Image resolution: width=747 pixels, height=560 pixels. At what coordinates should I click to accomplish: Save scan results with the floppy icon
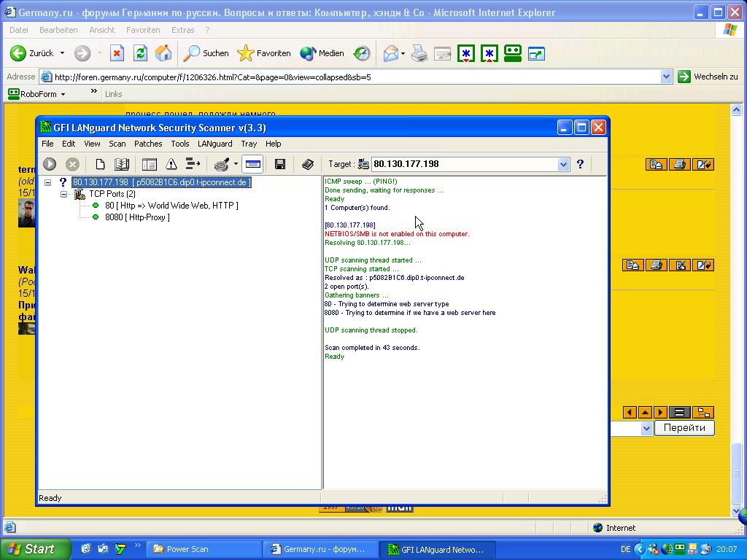pos(280,164)
